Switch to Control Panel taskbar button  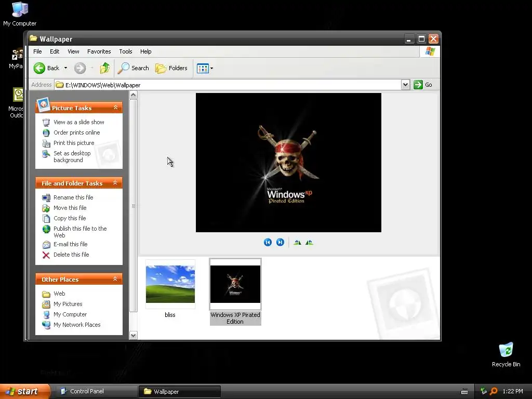coord(97,392)
